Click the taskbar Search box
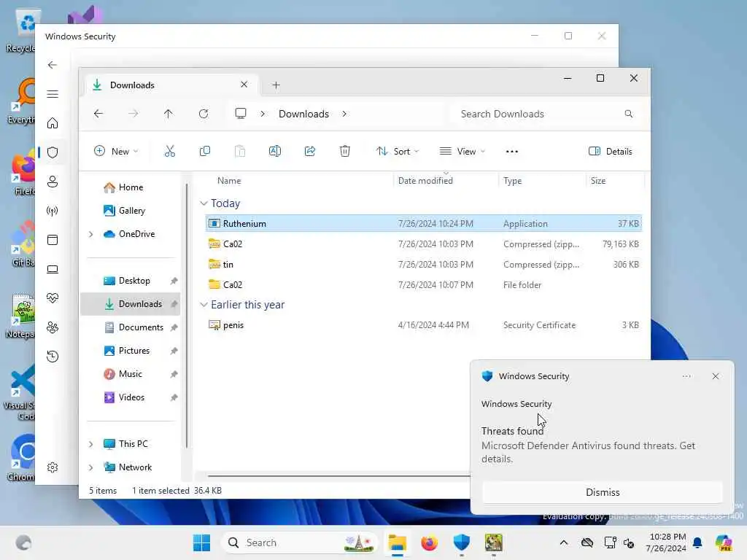Image resolution: width=747 pixels, height=560 pixels. 299,542
